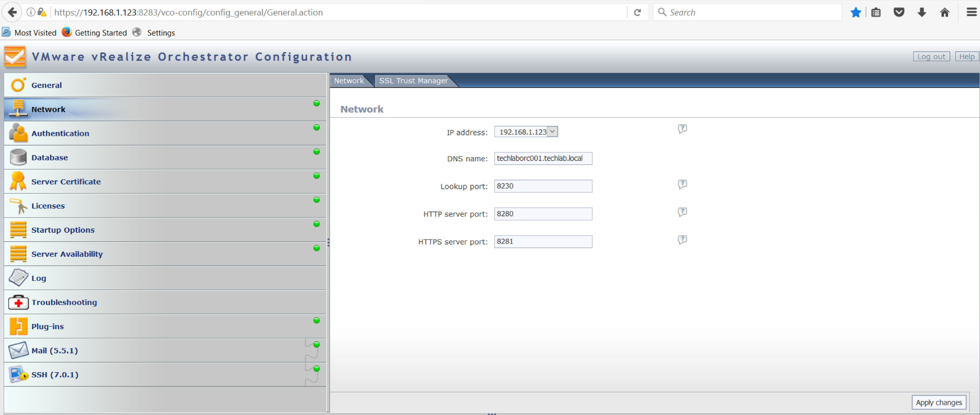Select General in the sidebar

tap(165, 85)
